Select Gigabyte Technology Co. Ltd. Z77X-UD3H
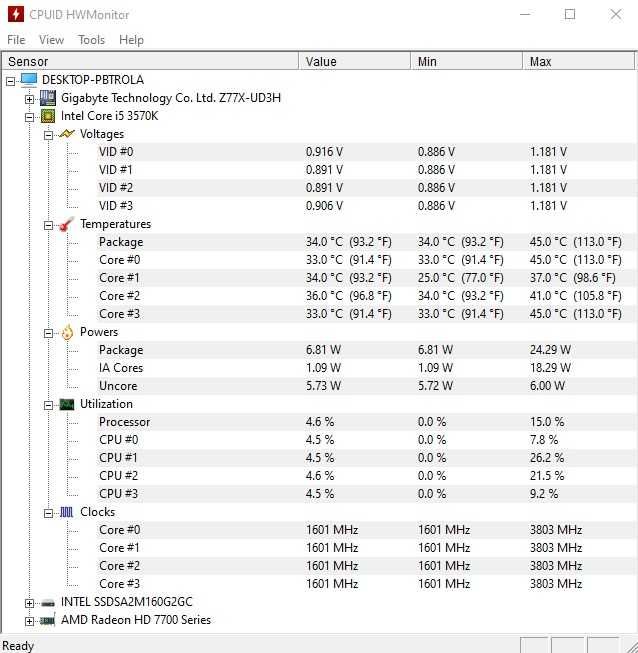This screenshot has height=653, width=638. [171, 98]
